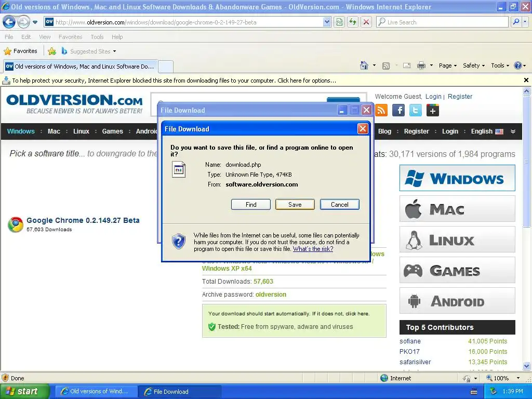Click the Register link beside Welcome Guest
Screen dimensions: 532x399
[x=460, y=96]
